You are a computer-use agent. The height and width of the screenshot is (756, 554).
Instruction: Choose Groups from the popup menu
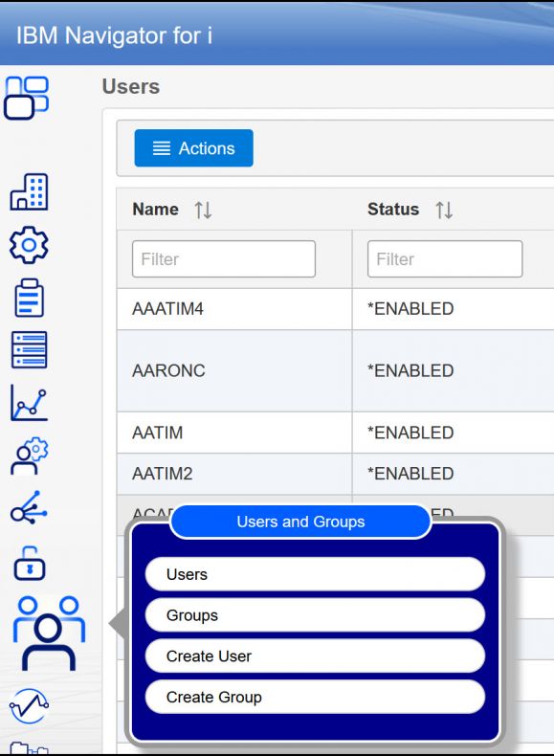[x=315, y=615]
